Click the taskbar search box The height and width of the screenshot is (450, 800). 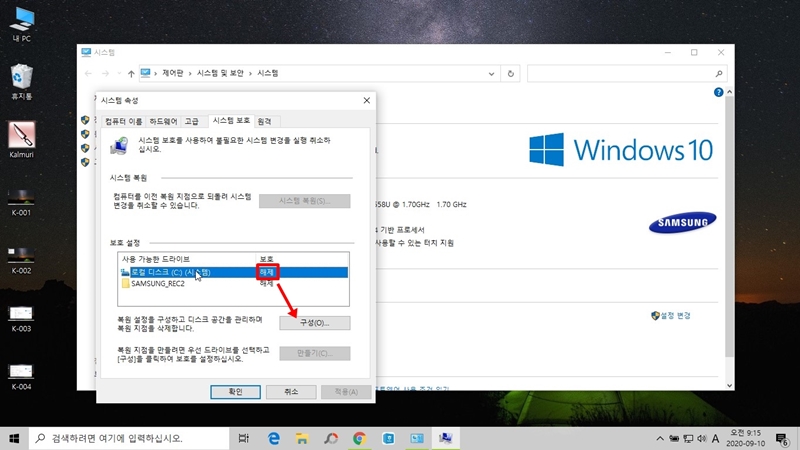coord(129,438)
